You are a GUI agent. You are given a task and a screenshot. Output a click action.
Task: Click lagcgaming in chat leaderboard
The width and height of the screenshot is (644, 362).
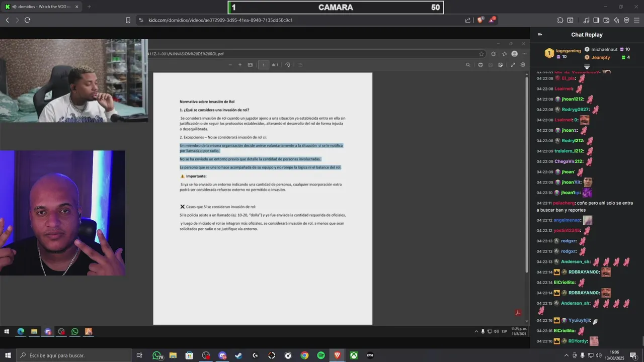[x=570, y=51]
